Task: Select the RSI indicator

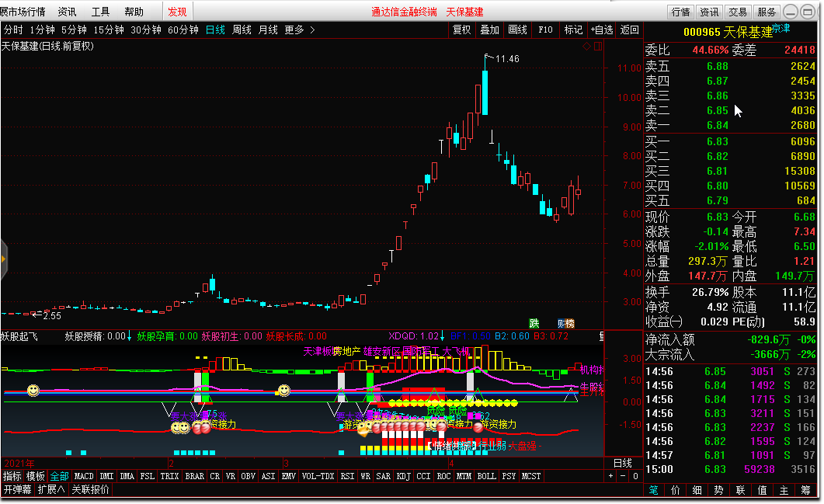Action: point(347,476)
